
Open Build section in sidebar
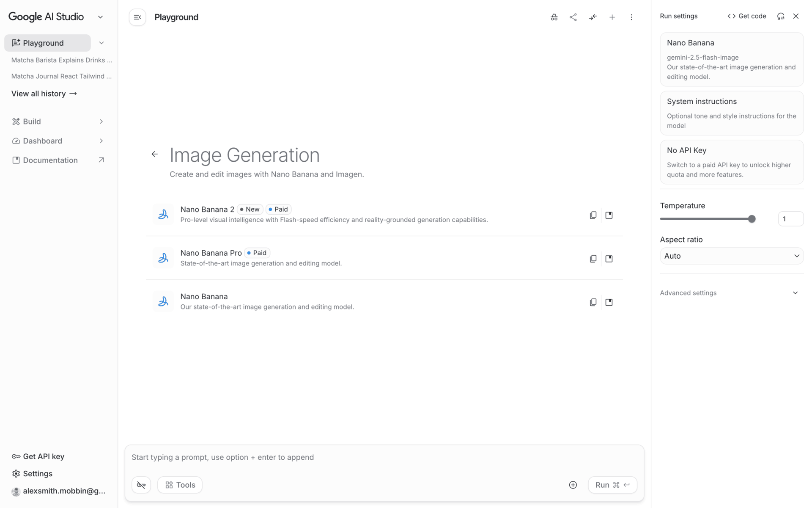click(32, 121)
